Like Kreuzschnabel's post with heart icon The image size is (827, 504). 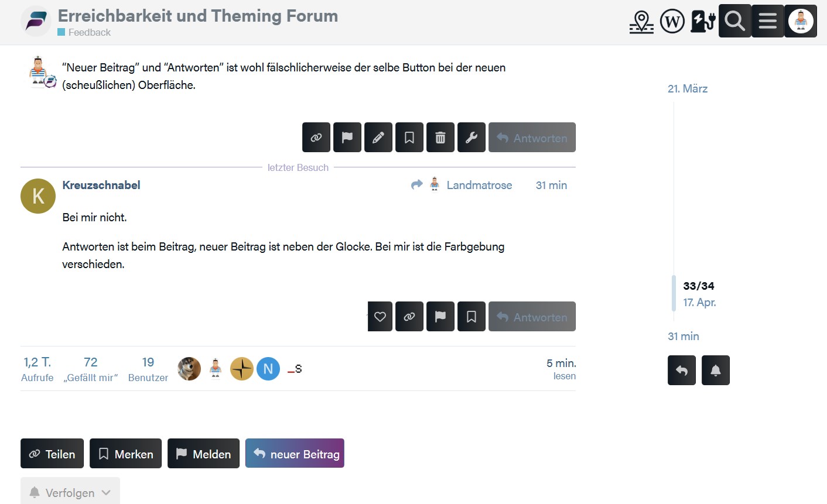coord(380,317)
